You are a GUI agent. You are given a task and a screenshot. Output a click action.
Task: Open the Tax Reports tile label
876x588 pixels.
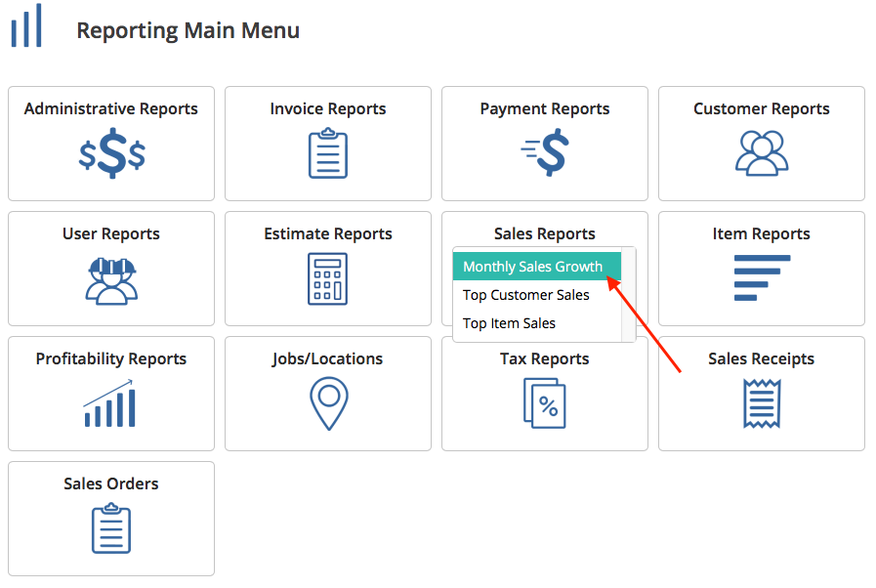point(545,358)
